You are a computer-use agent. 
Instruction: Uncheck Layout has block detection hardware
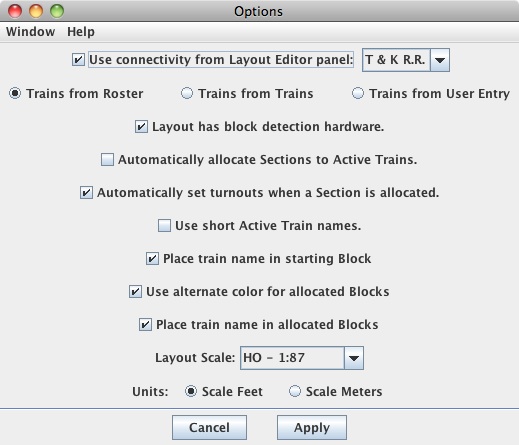[141, 127]
